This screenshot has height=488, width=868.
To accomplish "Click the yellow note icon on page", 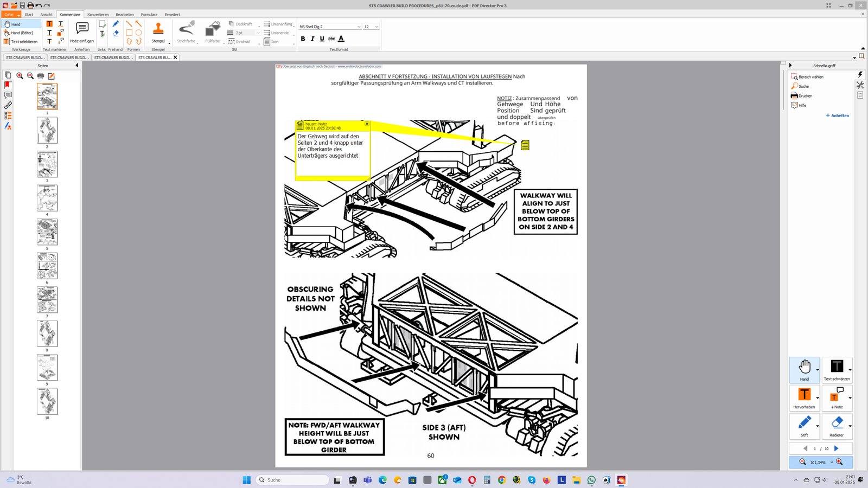I will coord(525,145).
